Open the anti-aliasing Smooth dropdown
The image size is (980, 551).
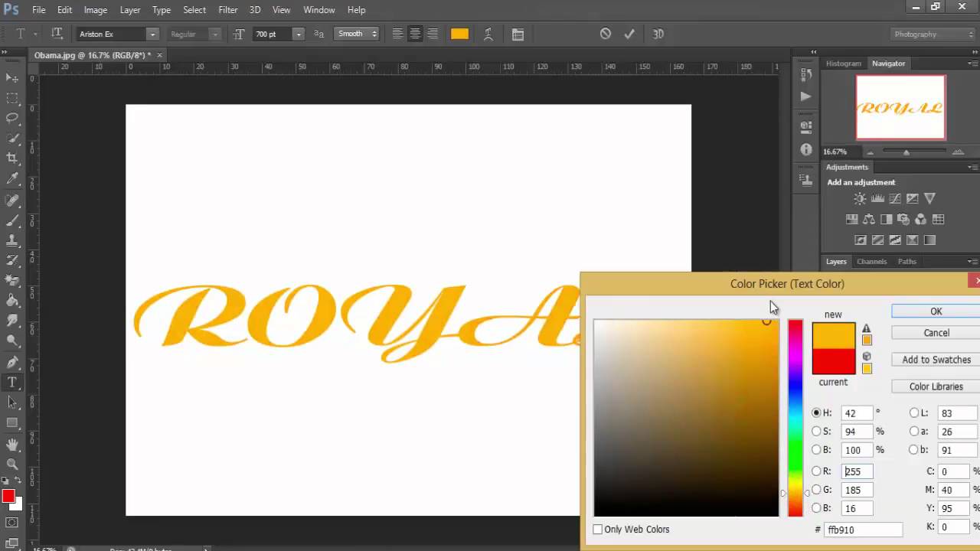point(357,34)
